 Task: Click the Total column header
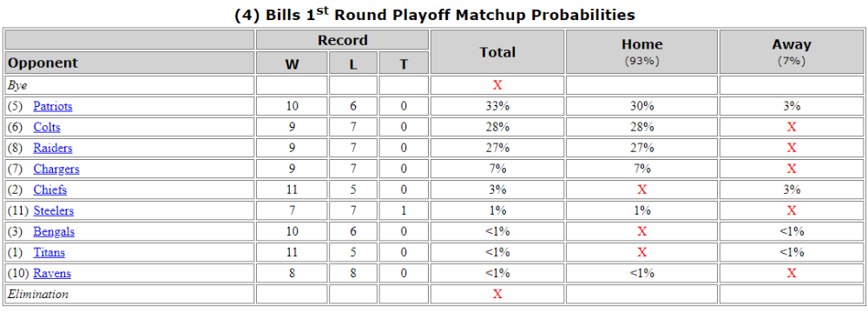497,51
